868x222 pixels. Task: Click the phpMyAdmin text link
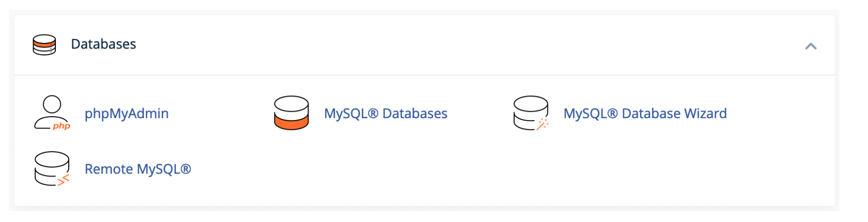coord(127,113)
